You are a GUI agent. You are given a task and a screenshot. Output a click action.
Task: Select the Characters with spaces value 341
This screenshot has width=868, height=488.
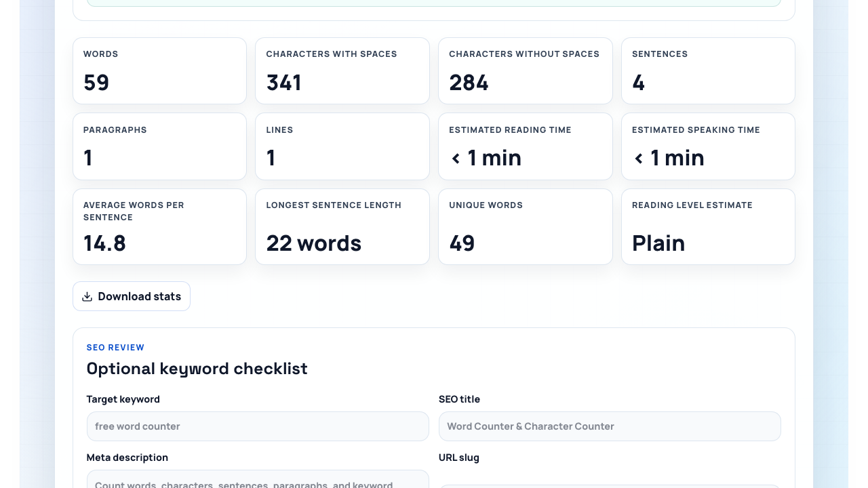[x=284, y=83]
